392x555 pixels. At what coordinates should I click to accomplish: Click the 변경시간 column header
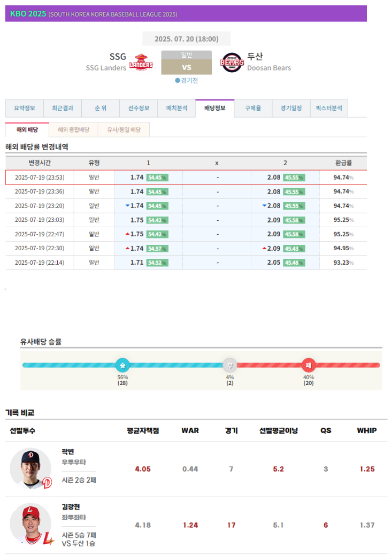tap(40, 163)
